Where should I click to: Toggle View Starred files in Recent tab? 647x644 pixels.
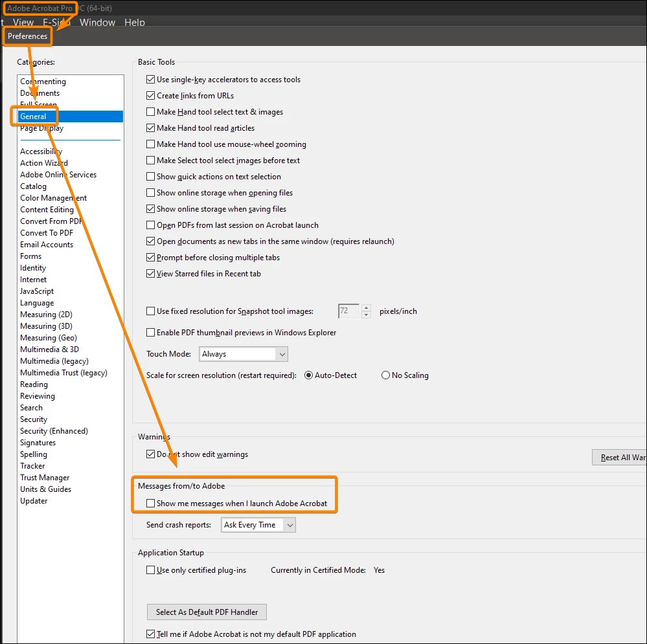[151, 273]
